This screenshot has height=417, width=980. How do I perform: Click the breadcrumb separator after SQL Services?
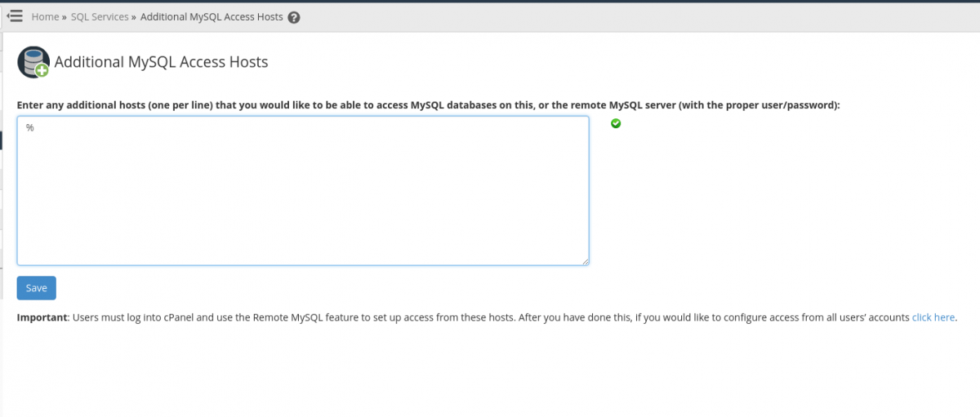coord(133,17)
